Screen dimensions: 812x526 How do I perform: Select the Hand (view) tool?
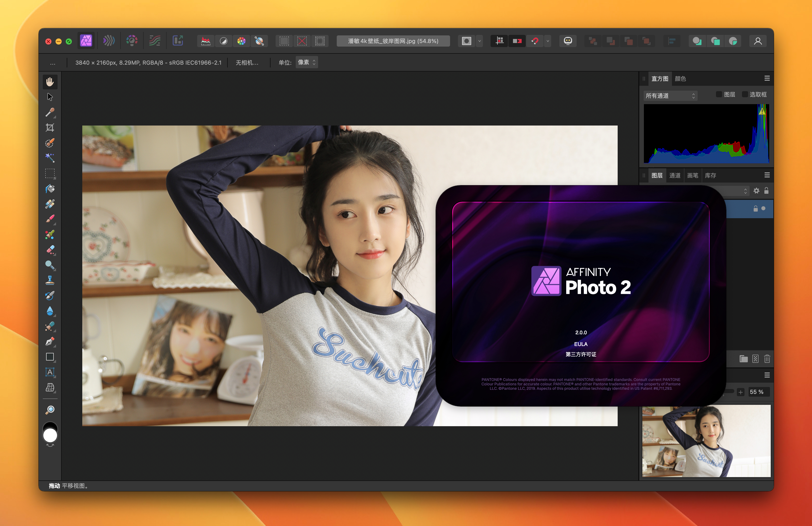(x=50, y=81)
